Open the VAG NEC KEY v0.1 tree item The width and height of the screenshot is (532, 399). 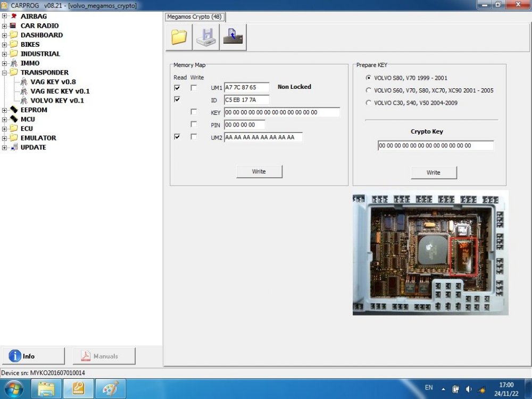pyautogui.click(x=60, y=92)
